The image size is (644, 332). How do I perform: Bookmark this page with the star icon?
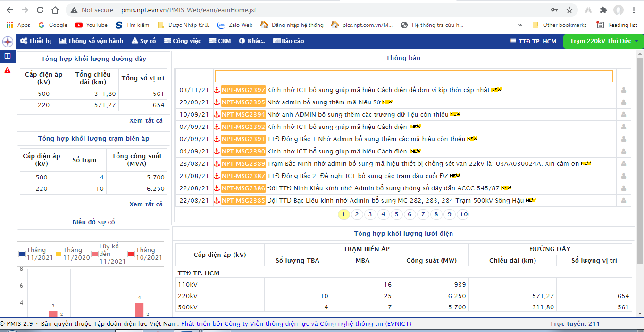[569, 10]
